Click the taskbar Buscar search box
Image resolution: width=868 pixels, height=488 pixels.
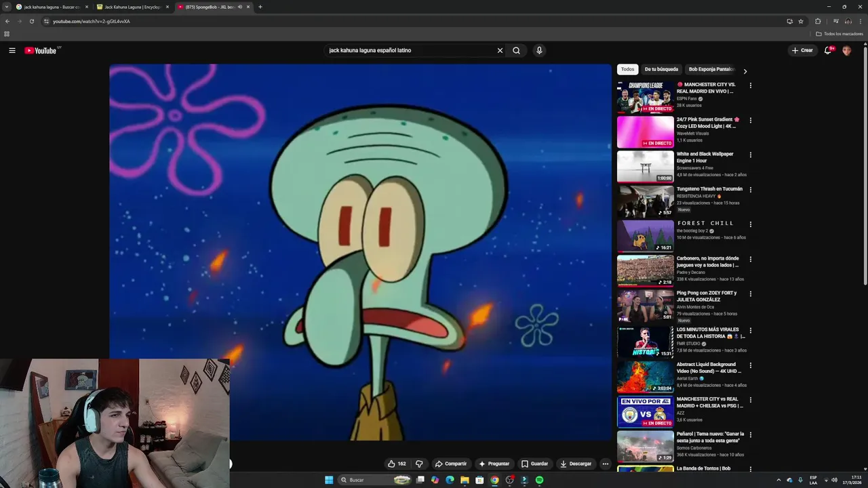(376, 480)
